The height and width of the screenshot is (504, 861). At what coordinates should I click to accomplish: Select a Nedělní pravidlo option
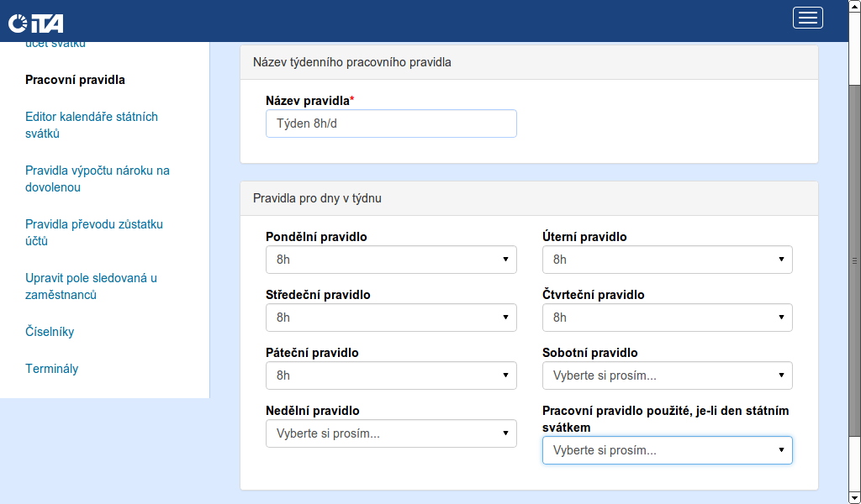pyautogui.click(x=391, y=433)
